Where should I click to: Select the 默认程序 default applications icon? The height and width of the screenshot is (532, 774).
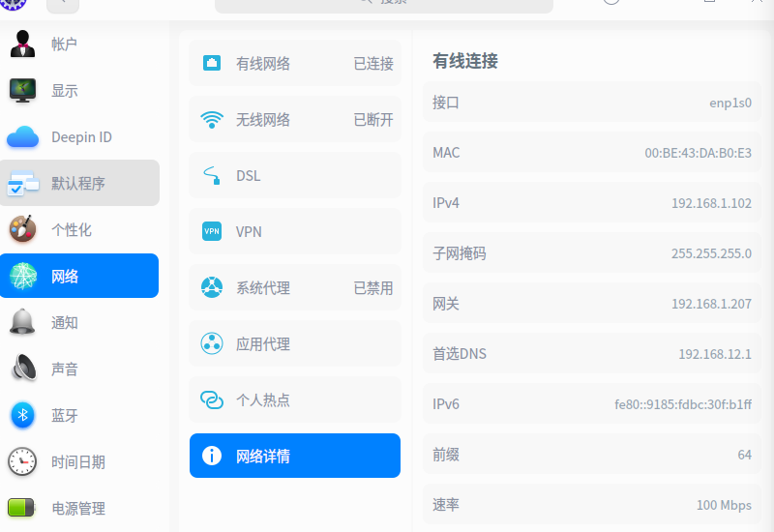click(x=22, y=183)
